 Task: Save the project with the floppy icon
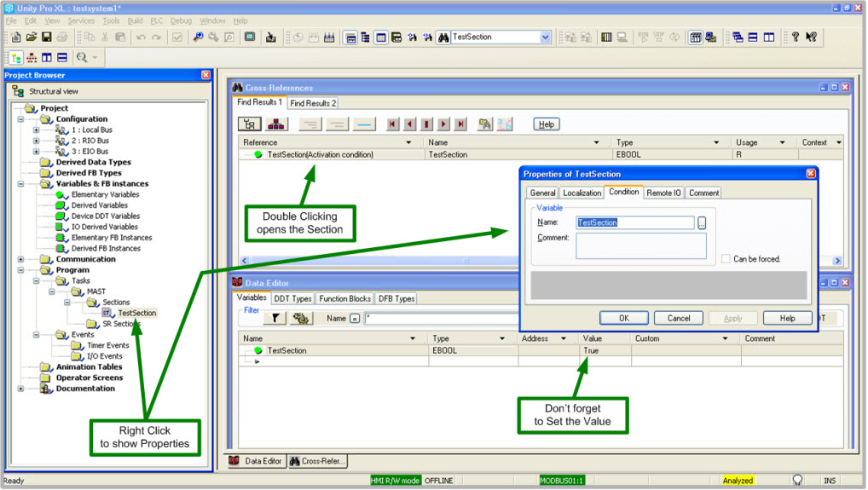tap(47, 37)
